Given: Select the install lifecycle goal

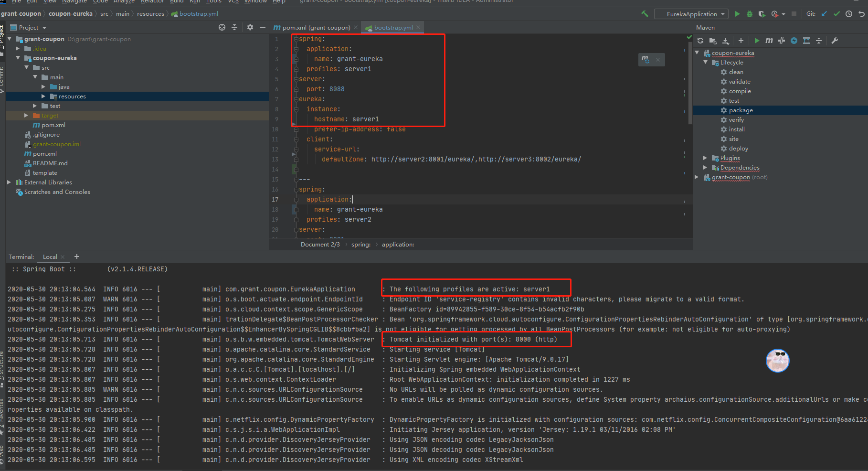Looking at the screenshot, I should pos(737,129).
